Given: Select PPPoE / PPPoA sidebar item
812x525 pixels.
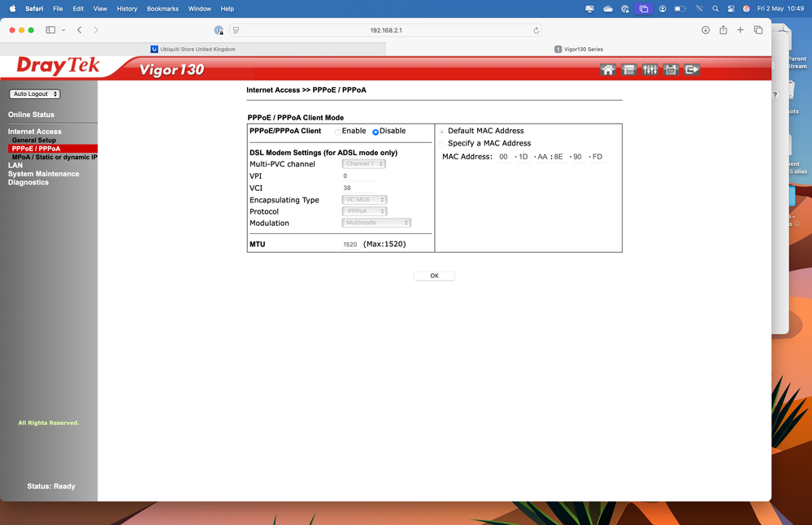Looking at the screenshot, I should pos(37,149).
